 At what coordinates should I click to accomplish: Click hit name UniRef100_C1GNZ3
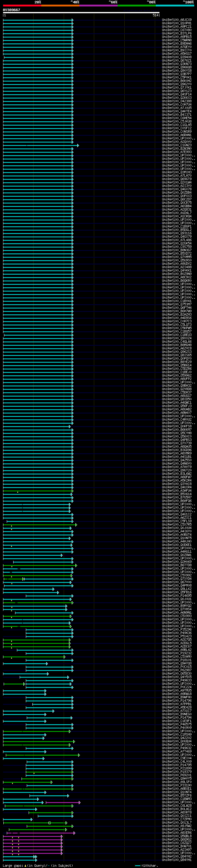click(177, 145)
